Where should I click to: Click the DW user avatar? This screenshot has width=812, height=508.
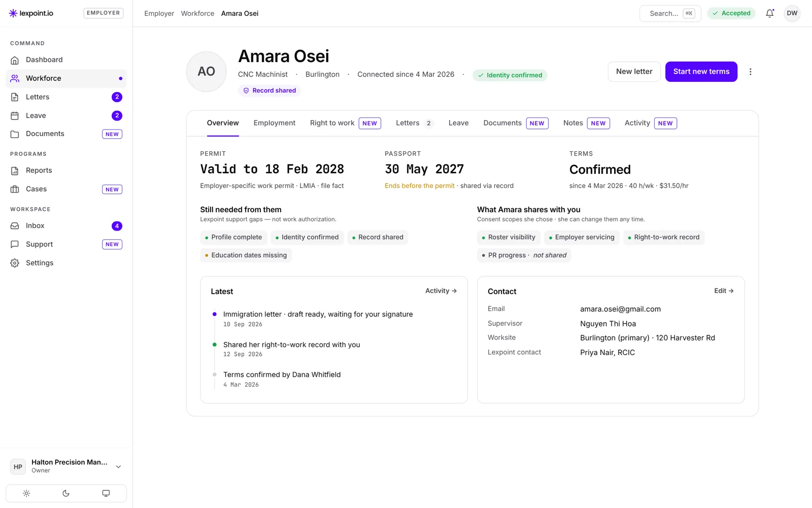pos(792,13)
